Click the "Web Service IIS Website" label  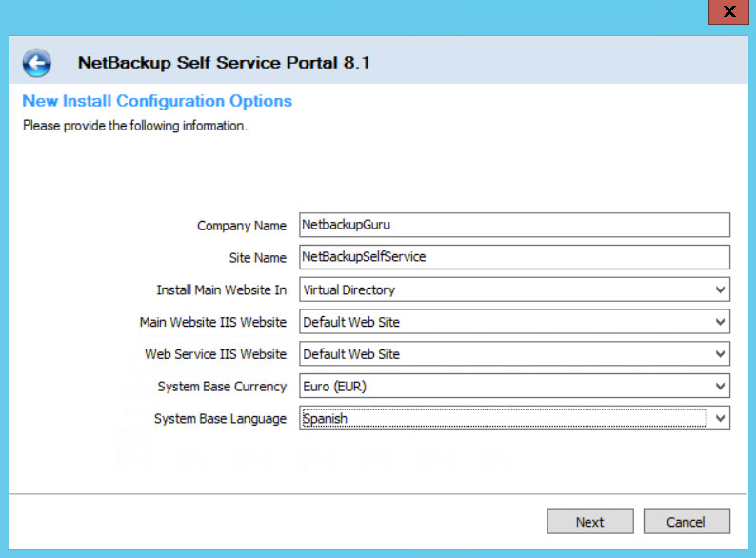tap(215, 354)
